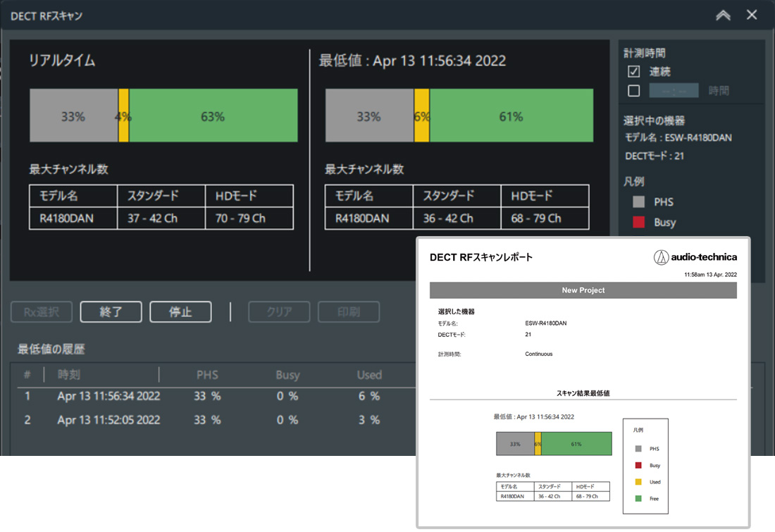
Task: Click the realtime table cell 70 - 79 Ch
Action: click(249, 218)
